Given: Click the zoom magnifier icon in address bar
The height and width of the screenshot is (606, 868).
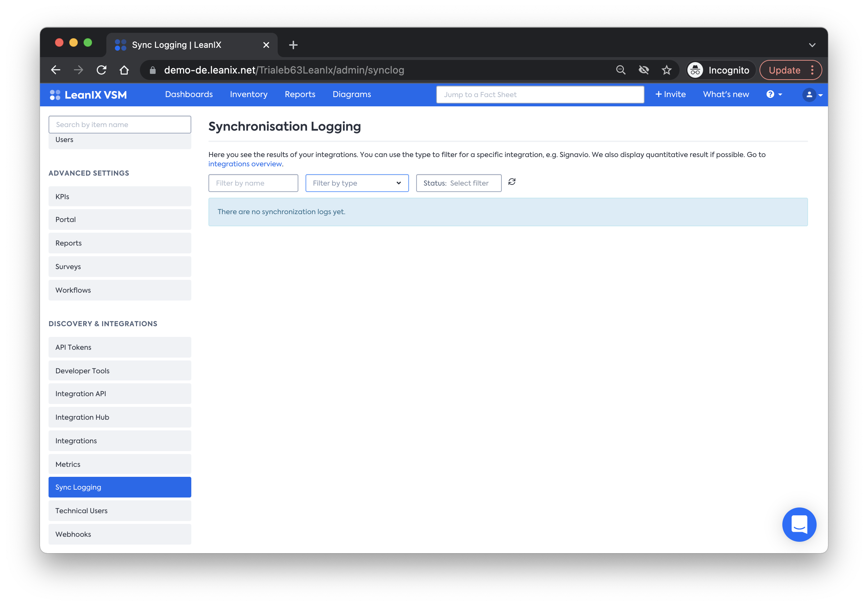Looking at the screenshot, I should (x=620, y=70).
